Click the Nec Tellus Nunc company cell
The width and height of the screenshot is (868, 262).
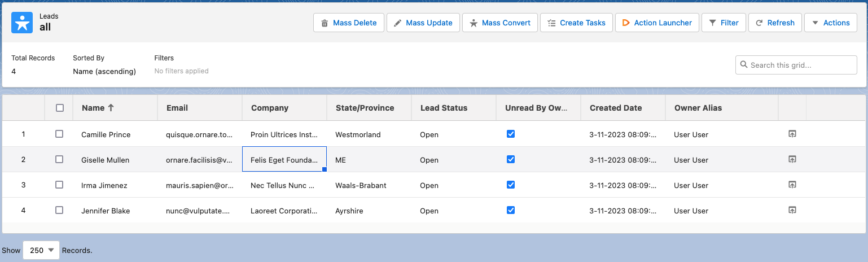click(x=284, y=185)
